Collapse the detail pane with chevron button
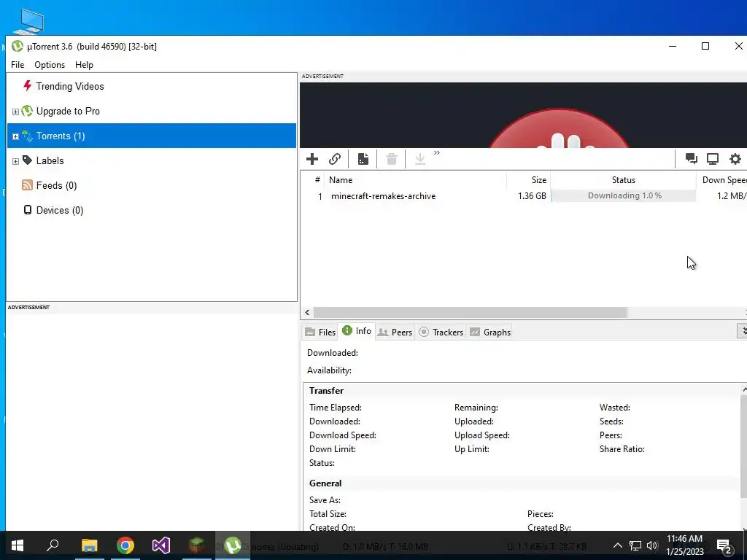This screenshot has width=747, height=560. point(742,331)
